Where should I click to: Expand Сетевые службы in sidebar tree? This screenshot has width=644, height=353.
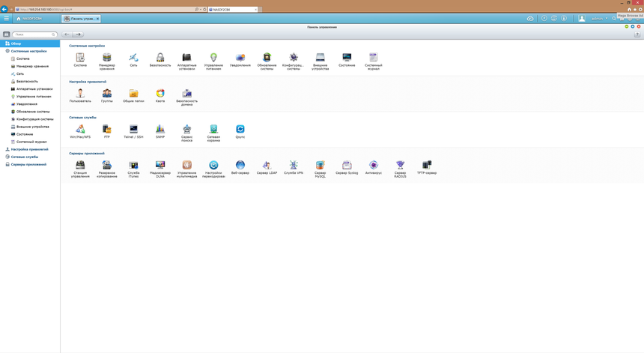tap(24, 157)
